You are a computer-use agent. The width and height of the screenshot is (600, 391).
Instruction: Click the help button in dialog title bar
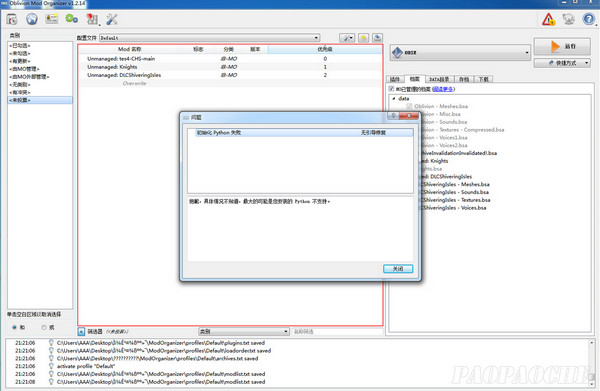pyautogui.click(x=393, y=116)
